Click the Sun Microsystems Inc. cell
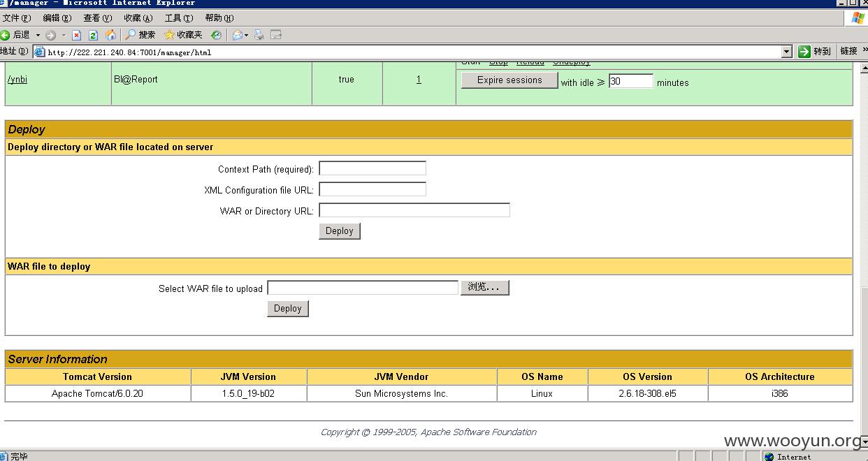The width and height of the screenshot is (868, 461). point(402,393)
